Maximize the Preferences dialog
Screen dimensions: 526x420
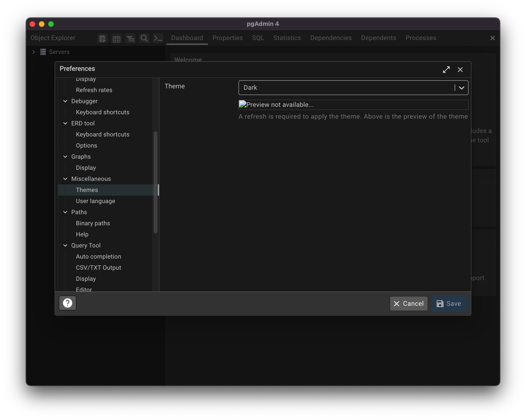coord(446,70)
